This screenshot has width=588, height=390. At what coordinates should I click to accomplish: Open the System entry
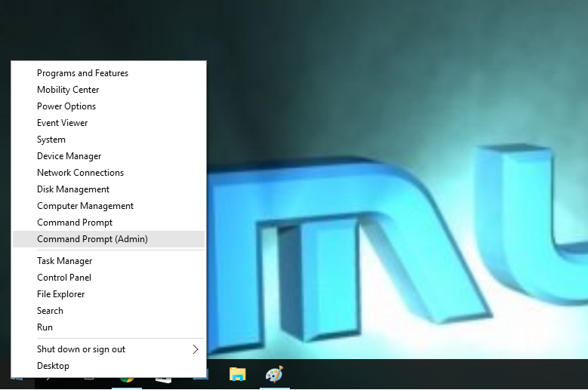(x=51, y=140)
